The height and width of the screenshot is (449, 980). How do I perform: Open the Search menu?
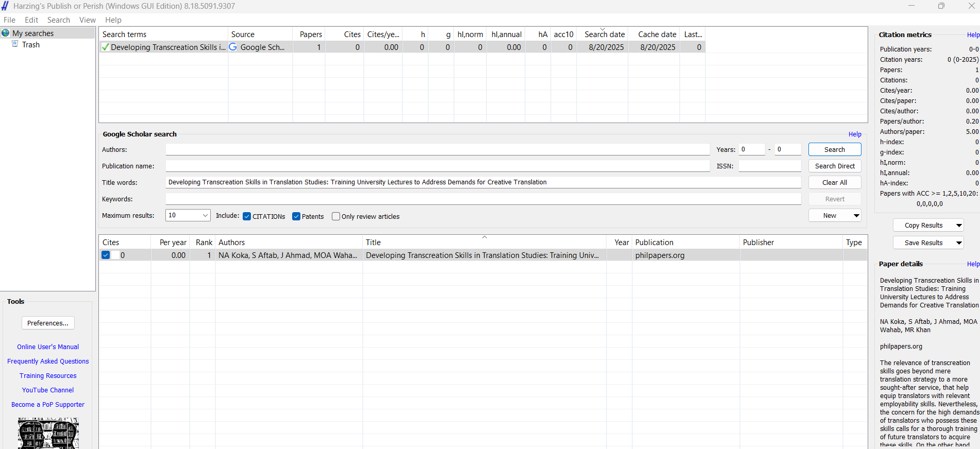click(x=59, y=20)
